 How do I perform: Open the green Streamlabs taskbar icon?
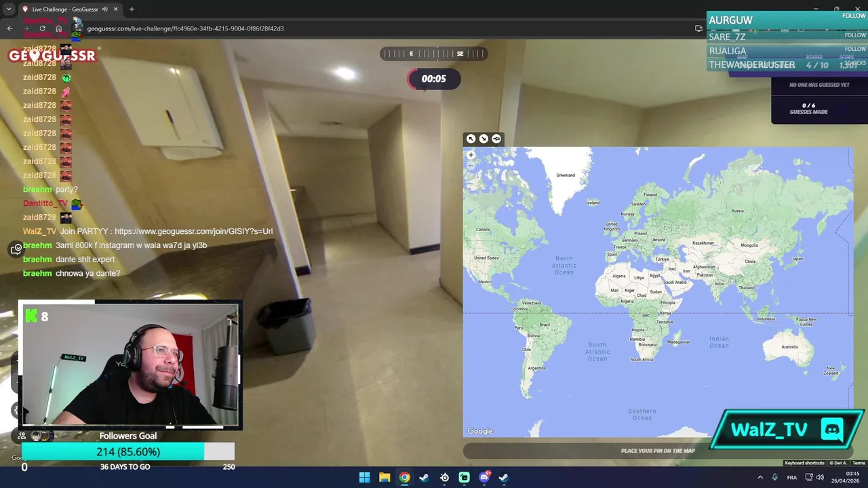[464, 477]
